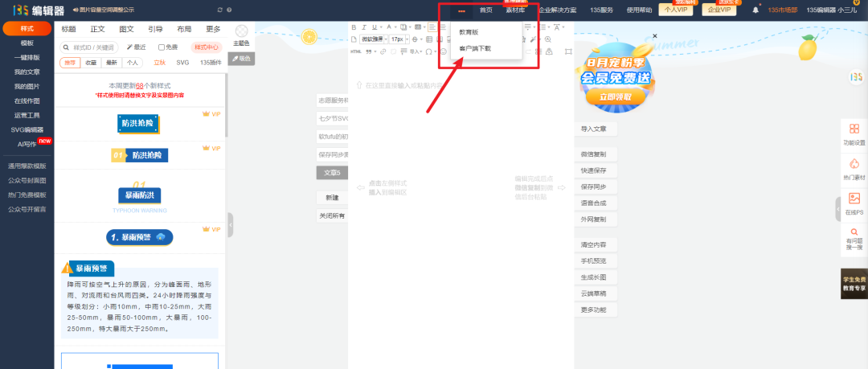This screenshot has width=868, height=369.
Task: Select the 个人 filter
Action: (x=133, y=63)
